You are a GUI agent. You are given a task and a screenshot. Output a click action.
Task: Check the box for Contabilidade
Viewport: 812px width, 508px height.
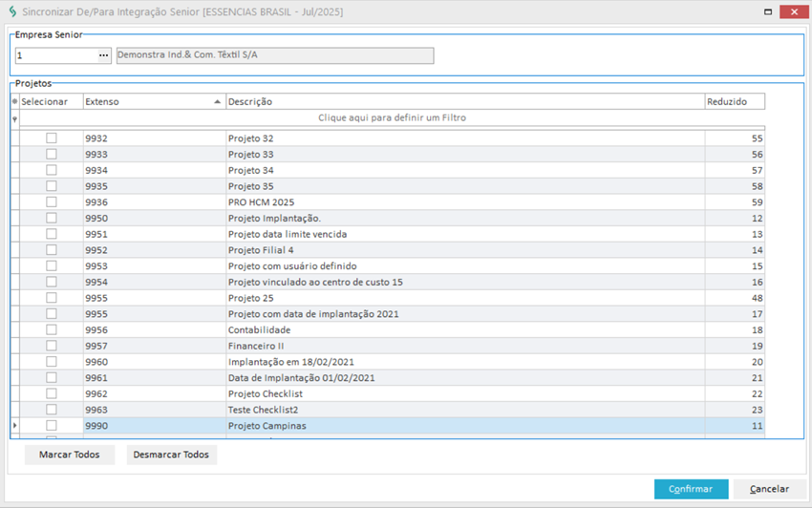[52, 329]
